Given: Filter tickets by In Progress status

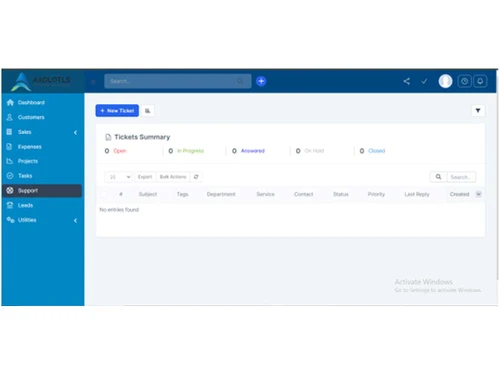Looking at the screenshot, I should 190,151.
